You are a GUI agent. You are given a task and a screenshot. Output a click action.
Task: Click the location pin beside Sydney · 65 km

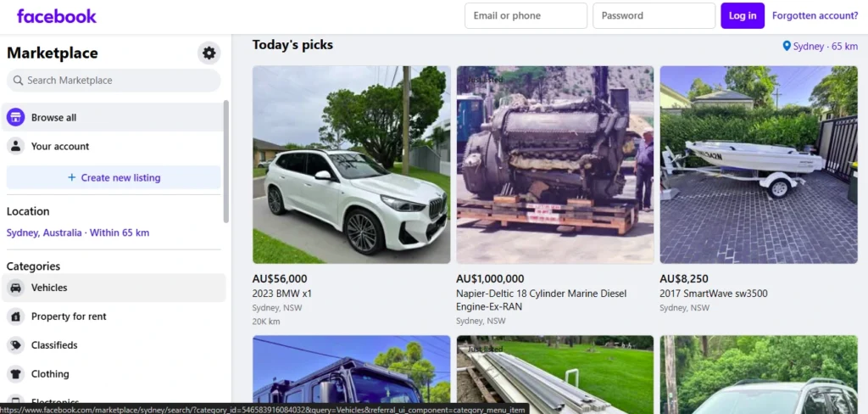coord(787,46)
